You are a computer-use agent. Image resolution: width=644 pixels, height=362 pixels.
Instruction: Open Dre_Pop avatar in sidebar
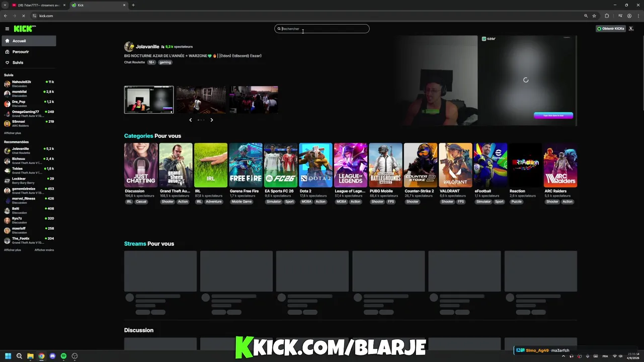7,104
